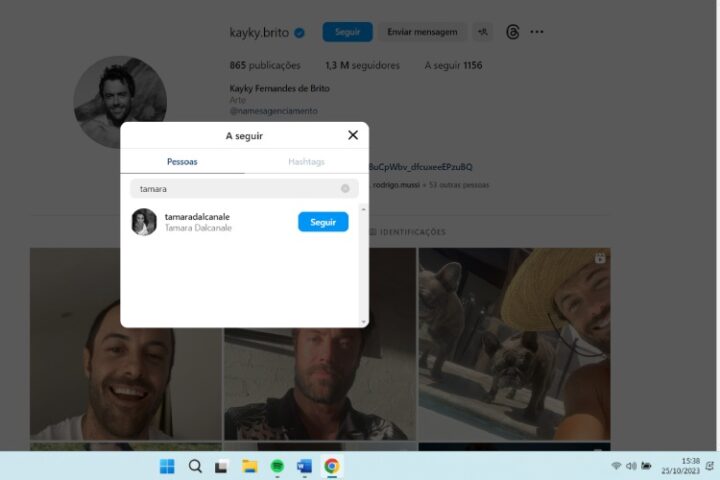Viewport: 720px width, 480px height.
Task: Open File Explorer from the taskbar
Action: [250, 466]
